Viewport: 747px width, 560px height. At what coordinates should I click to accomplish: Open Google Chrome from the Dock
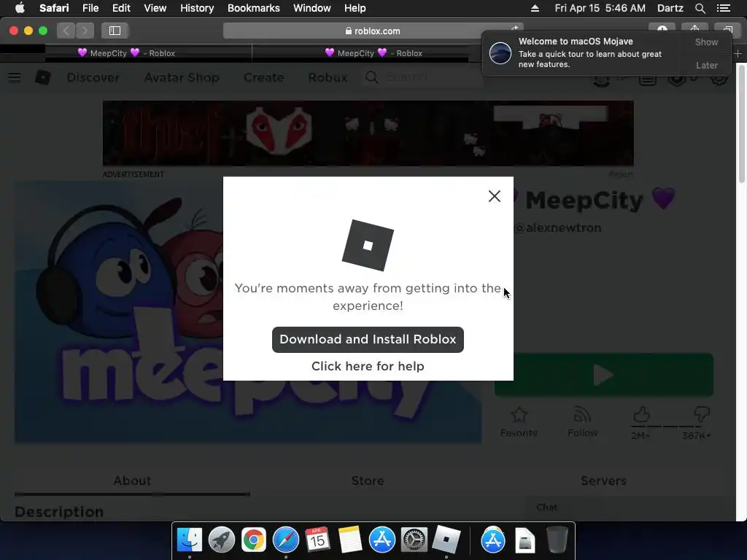pos(253,540)
